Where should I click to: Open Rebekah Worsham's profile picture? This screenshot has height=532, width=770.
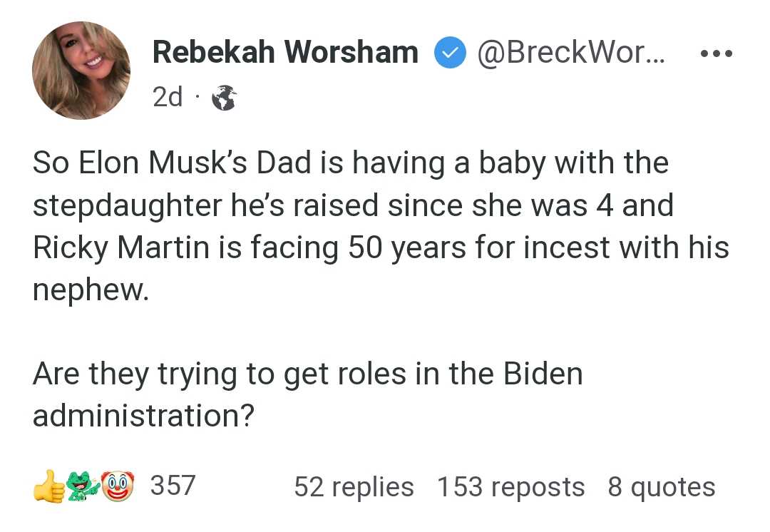(x=81, y=71)
